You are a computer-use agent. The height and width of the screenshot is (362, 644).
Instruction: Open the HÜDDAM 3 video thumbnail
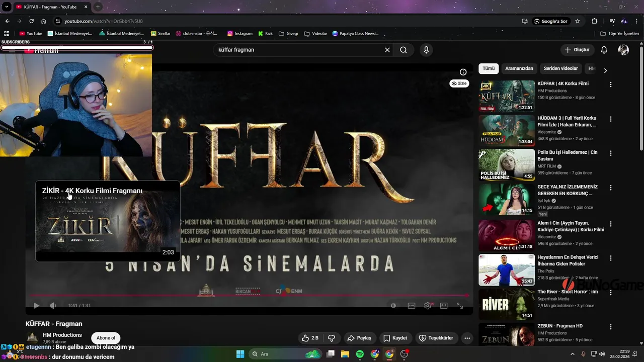click(x=507, y=131)
